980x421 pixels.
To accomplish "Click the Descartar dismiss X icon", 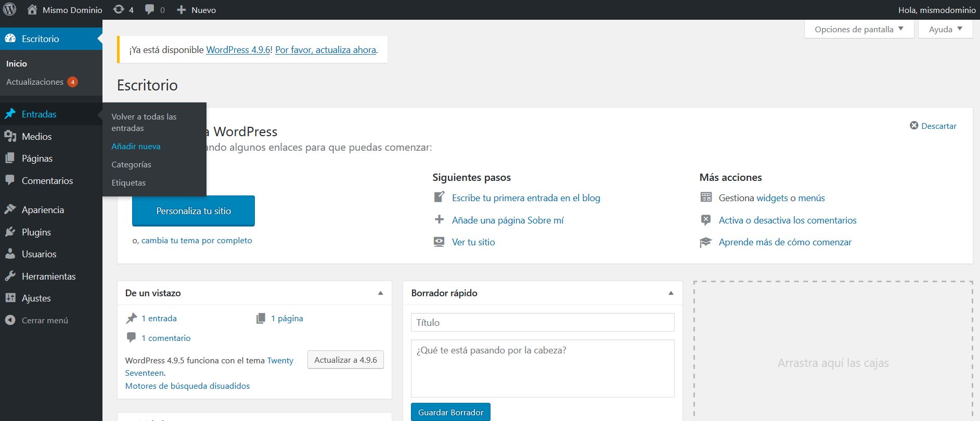I will [914, 125].
